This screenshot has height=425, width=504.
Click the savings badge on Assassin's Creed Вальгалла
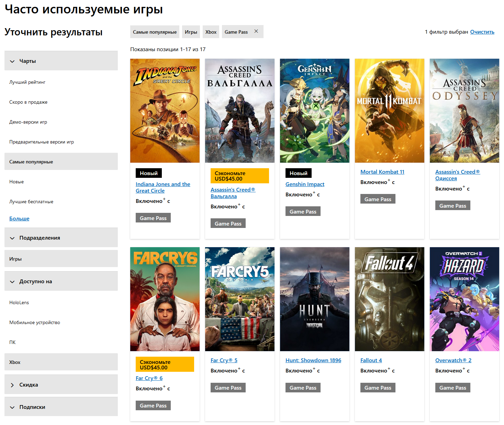pyautogui.click(x=240, y=176)
